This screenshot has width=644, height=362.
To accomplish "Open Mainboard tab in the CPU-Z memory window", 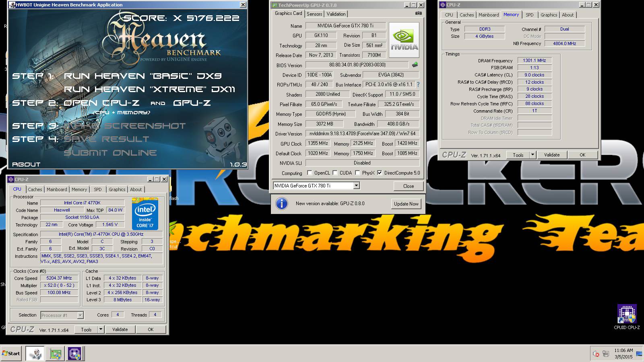I will [489, 15].
